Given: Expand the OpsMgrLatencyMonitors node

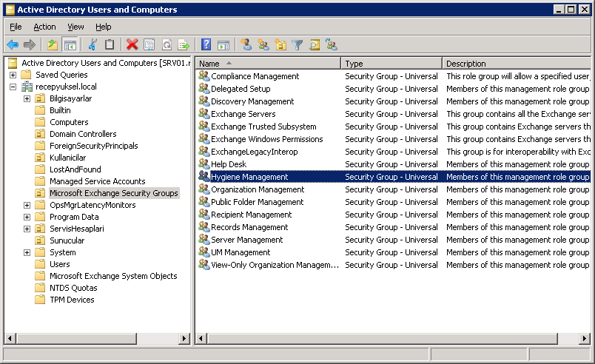Looking at the screenshot, I should (27, 205).
